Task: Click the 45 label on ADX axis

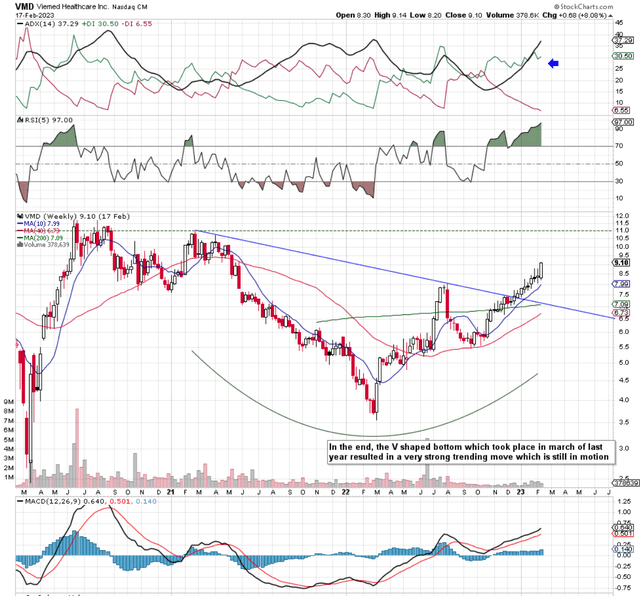Action: pos(619,22)
